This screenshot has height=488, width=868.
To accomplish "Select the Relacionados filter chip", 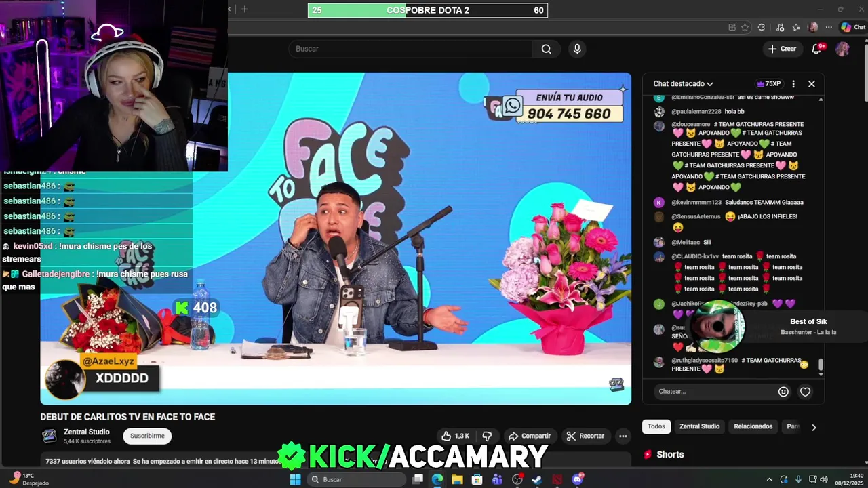I will [x=753, y=426].
